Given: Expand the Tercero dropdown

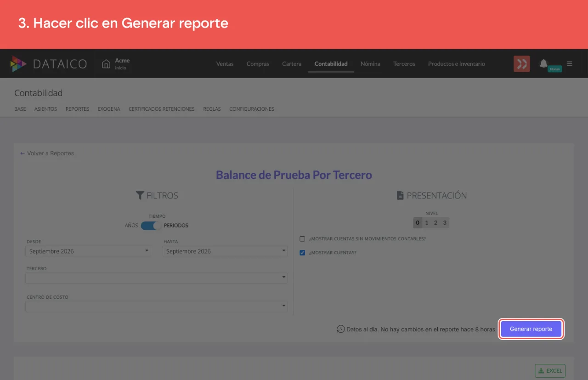Looking at the screenshot, I should pyautogui.click(x=157, y=278).
